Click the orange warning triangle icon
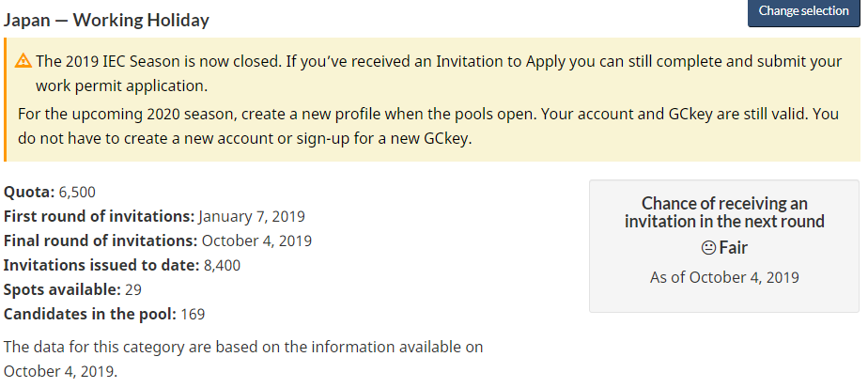The height and width of the screenshot is (388, 868). coord(23,60)
